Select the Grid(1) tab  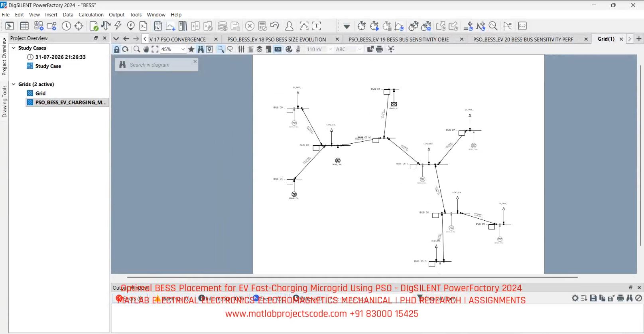(606, 39)
